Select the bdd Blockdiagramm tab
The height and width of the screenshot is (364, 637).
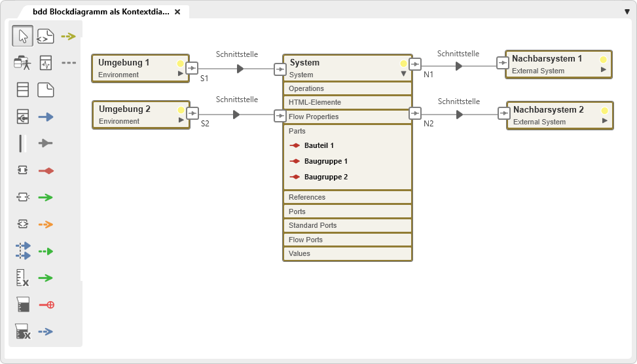[x=100, y=12]
